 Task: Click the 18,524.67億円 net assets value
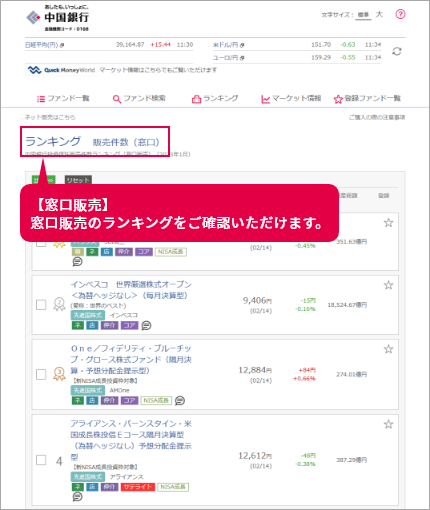click(347, 305)
